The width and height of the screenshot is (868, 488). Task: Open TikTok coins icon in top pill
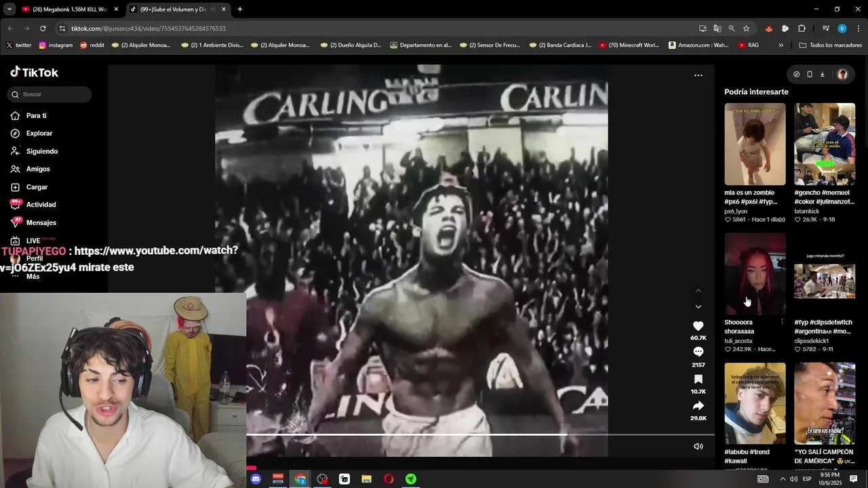[x=796, y=75]
